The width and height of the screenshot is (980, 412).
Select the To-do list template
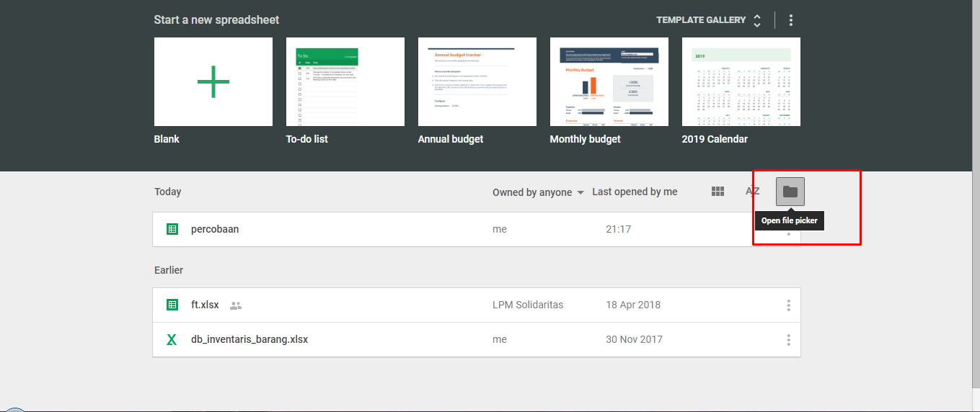pos(345,82)
